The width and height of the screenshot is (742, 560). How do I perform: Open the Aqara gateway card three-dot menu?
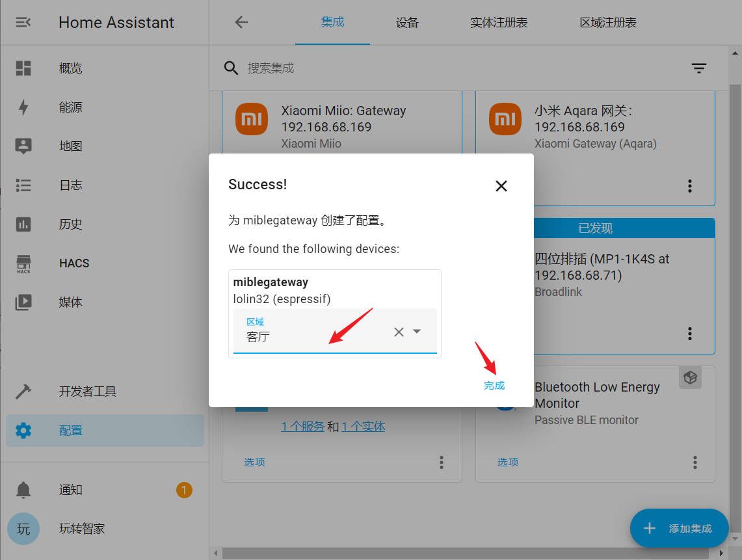point(690,186)
